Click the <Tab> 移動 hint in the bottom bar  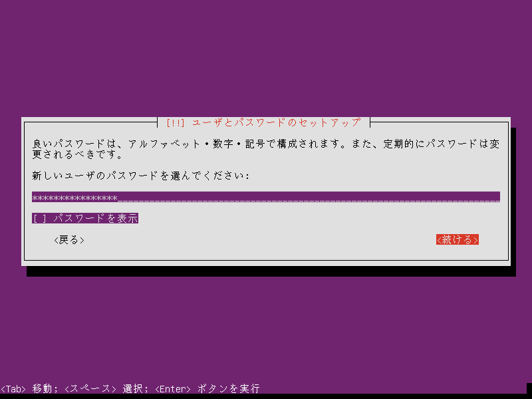click(x=26, y=388)
